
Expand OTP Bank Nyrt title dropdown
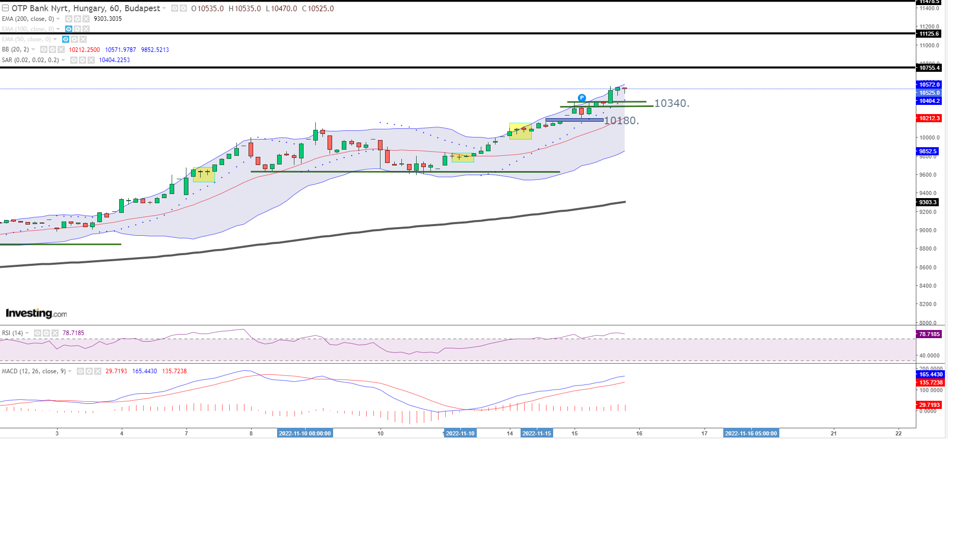pyautogui.click(x=164, y=9)
